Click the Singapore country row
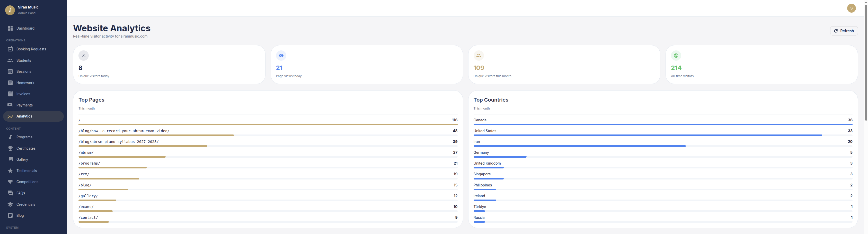The image size is (868, 234). (x=663, y=176)
